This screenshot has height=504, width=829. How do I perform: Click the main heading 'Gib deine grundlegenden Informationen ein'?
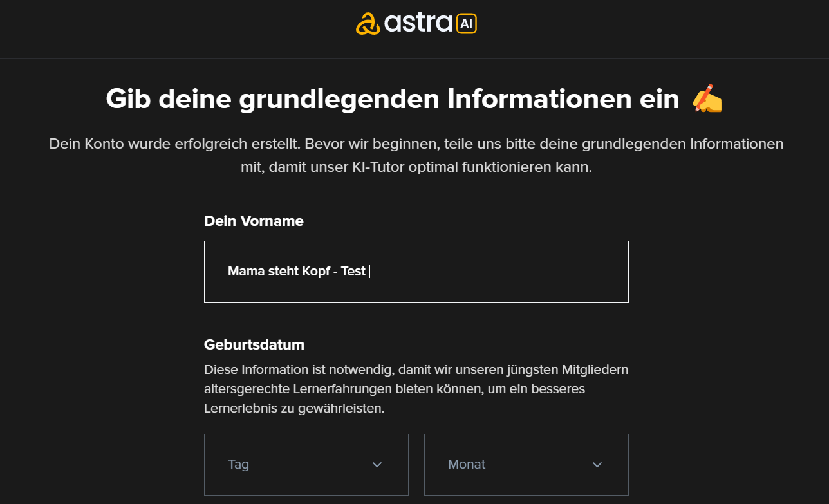point(392,100)
